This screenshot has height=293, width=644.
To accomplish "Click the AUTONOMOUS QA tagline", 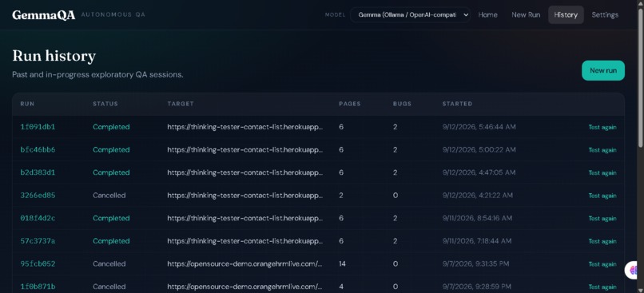I will 113,15.
